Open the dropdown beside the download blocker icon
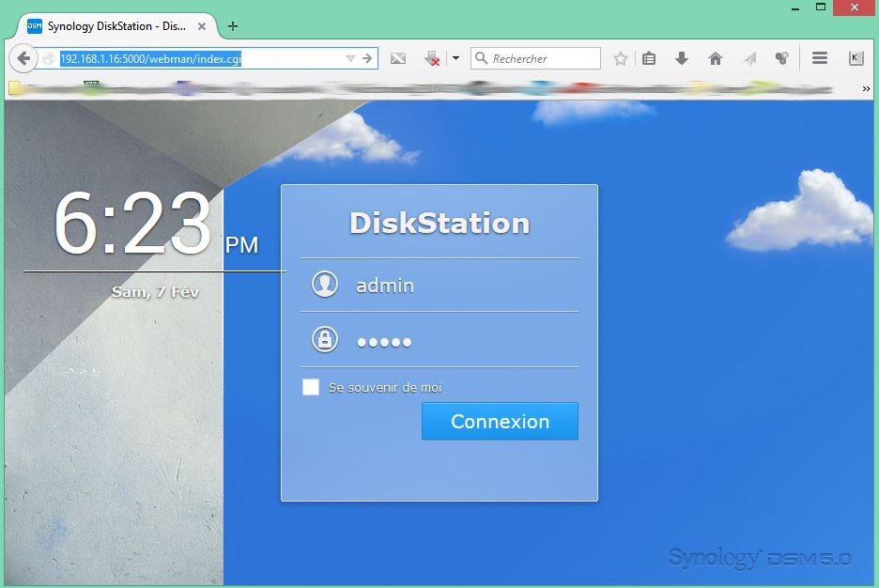 455,57
